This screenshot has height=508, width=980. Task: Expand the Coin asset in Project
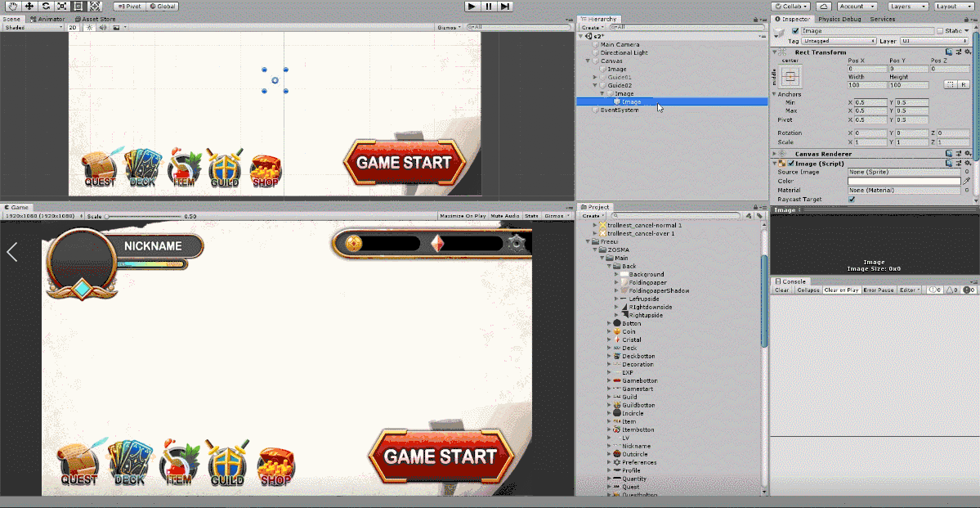pyautogui.click(x=610, y=331)
